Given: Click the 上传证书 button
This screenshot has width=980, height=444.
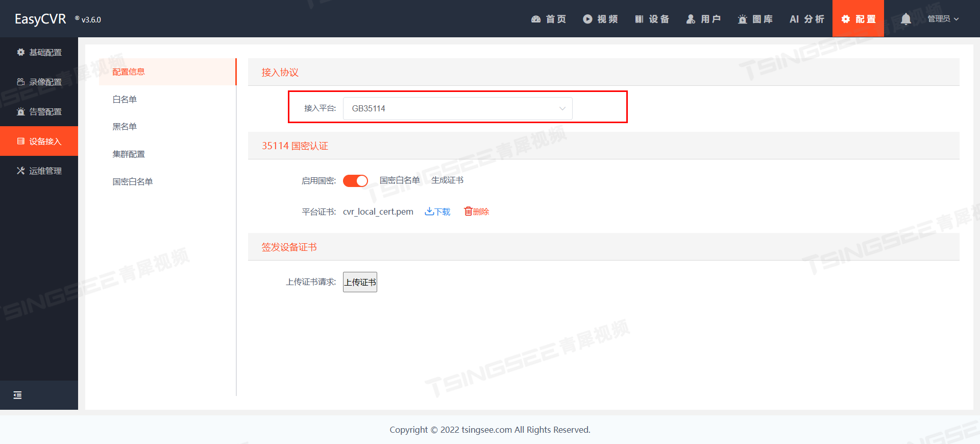Looking at the screenshot, I should click(360, 282).
